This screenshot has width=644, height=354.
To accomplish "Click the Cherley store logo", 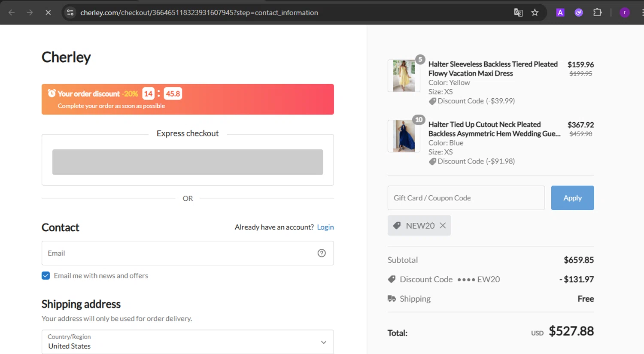I will click(66, 57).
